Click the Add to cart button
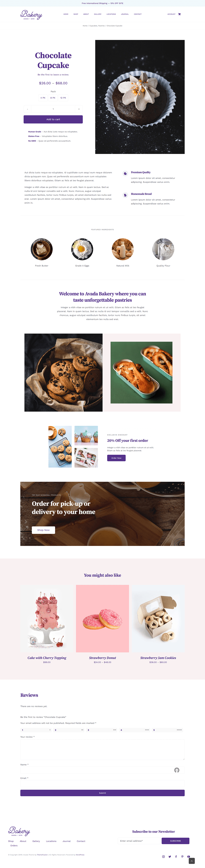The width and height of the screenshot is (205, 868). pyautogui.click(x=53, y=119)
